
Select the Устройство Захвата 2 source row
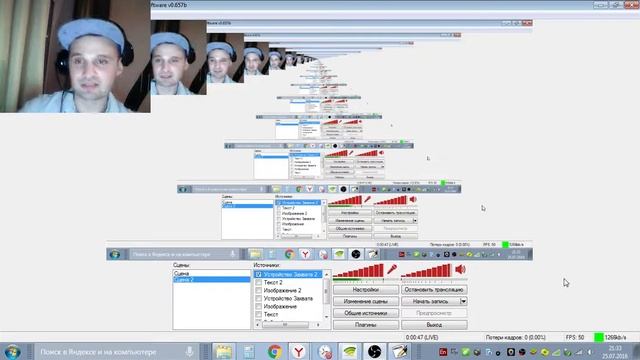tap(288, 274)
